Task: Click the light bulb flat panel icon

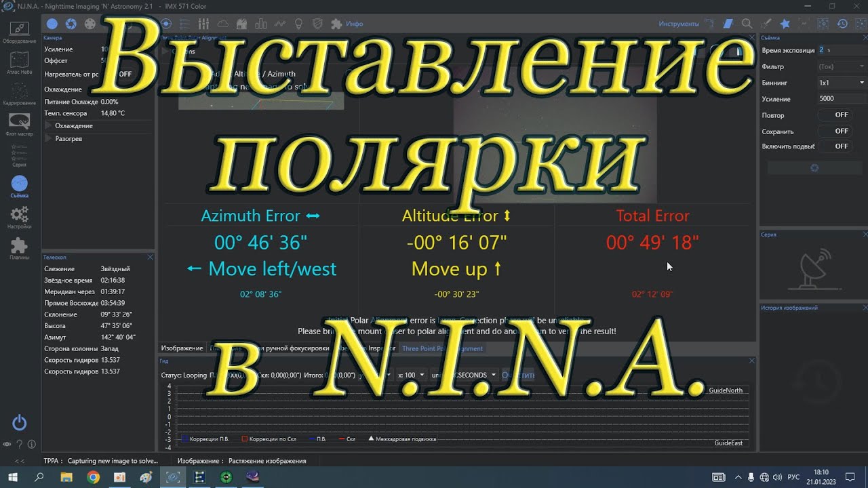Action: 298,24
